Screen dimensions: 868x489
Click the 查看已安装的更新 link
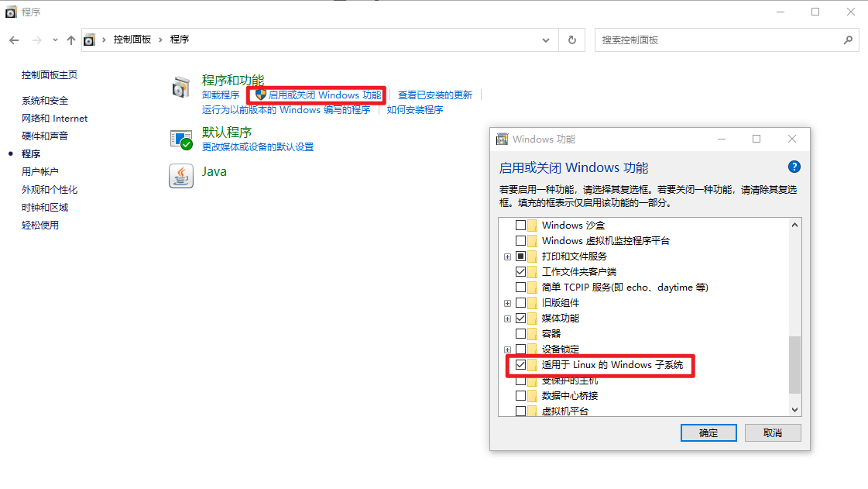(435, 95)
